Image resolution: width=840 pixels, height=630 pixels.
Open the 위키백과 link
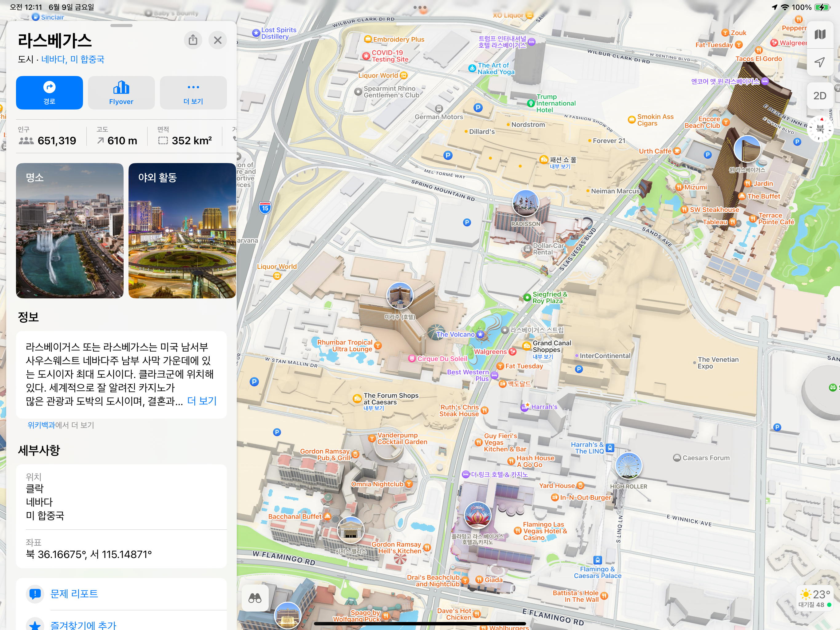point(41,425)
